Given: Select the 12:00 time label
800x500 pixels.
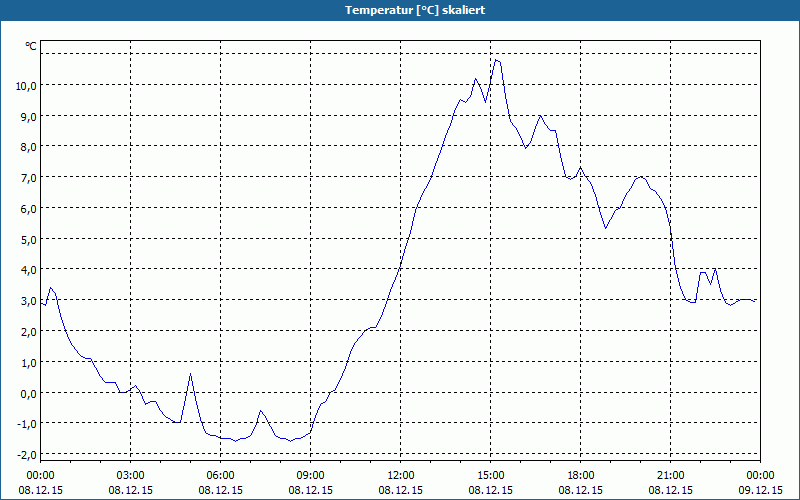Looking at the screenshot, I should pyautogui.click(x=401, y=476).
